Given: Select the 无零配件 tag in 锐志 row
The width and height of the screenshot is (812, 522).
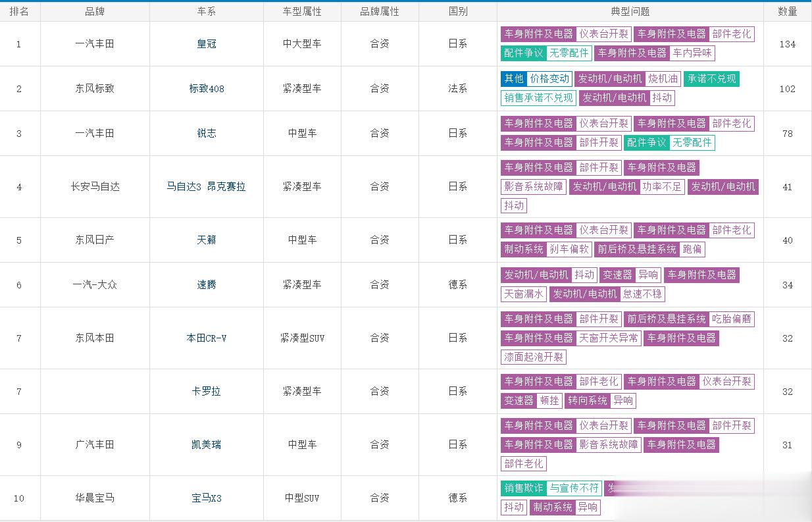Looking at the screenshot, I should coord(692,143).
